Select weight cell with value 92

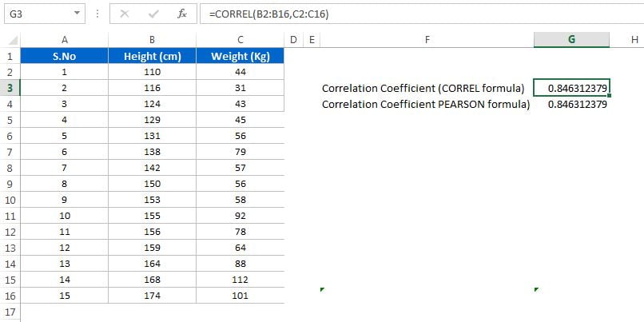pos(241,216)
